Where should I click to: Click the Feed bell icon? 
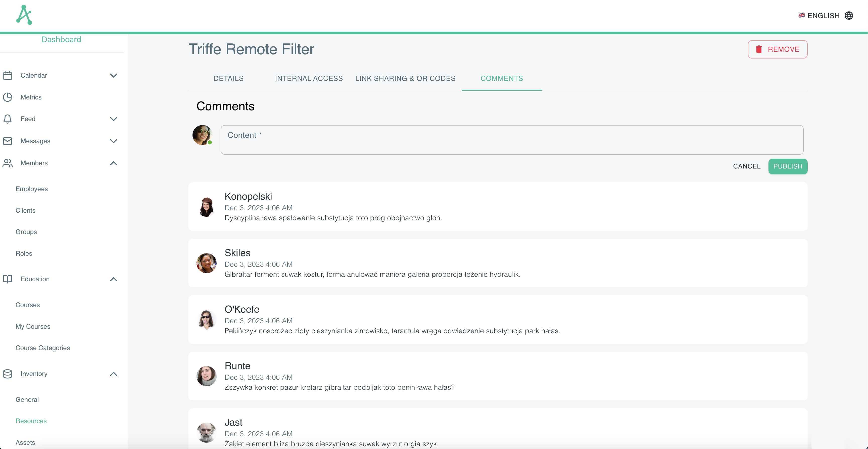tap(8, 119)
